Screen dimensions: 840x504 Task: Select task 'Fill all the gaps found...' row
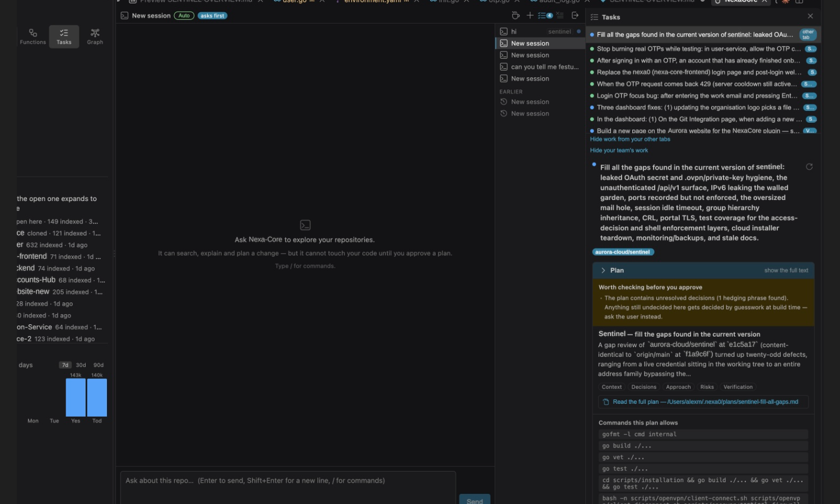click(703, 35)
